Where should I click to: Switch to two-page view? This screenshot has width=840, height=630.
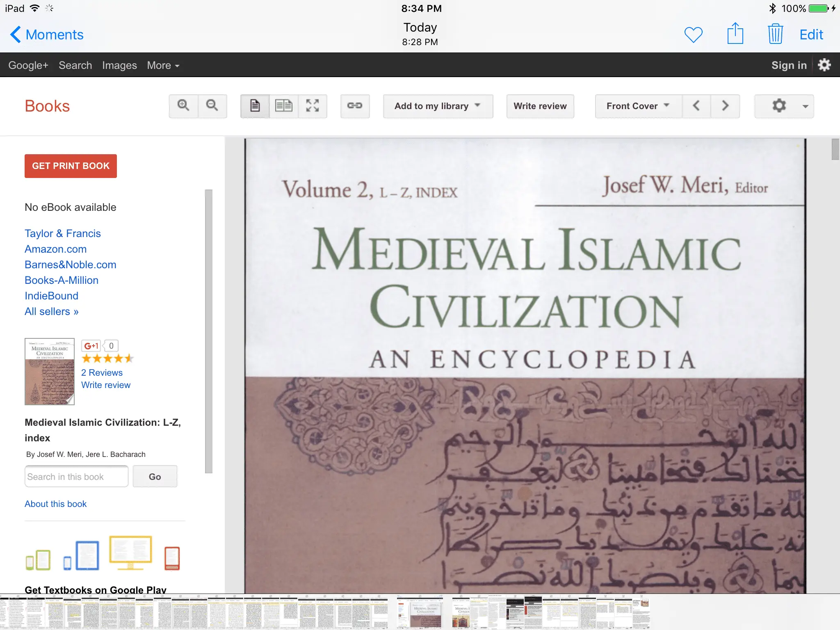[x=284, y=106]
